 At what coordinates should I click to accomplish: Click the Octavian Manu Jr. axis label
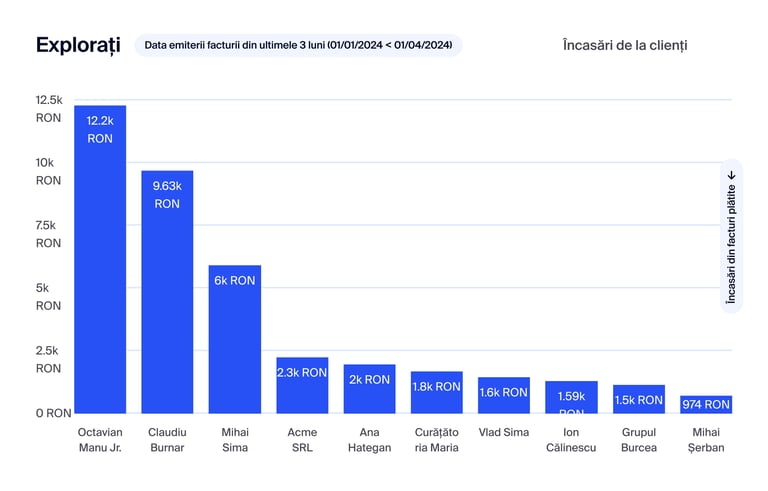click(100, 440)
